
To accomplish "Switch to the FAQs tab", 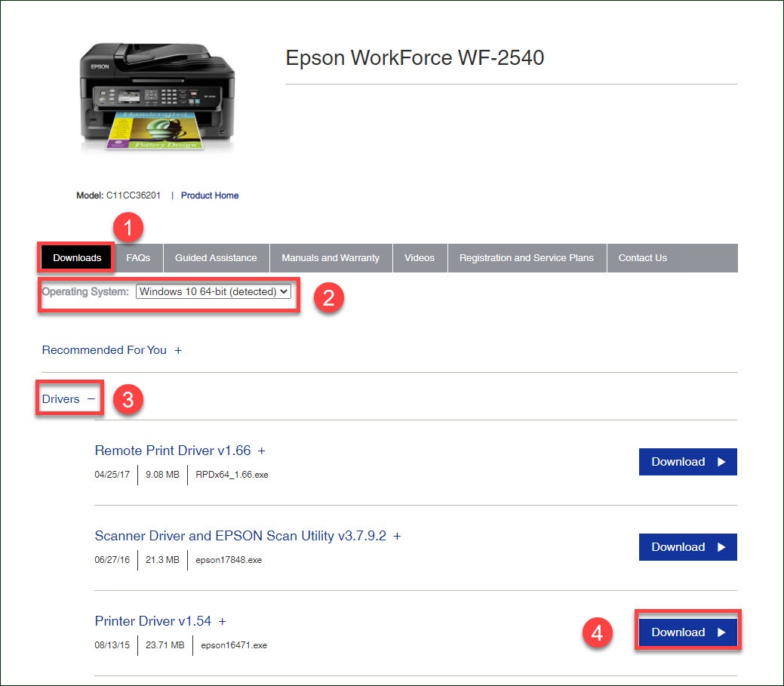I will 138,257.
